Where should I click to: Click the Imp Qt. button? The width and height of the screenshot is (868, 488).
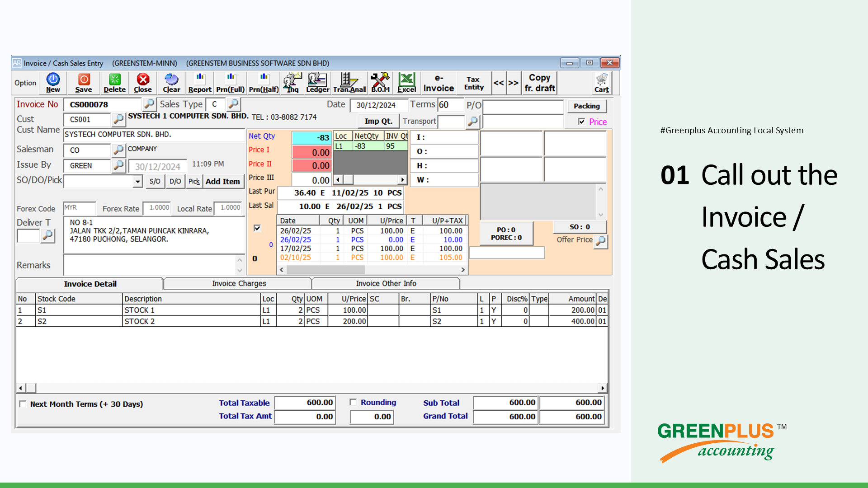tap(378, 121)
